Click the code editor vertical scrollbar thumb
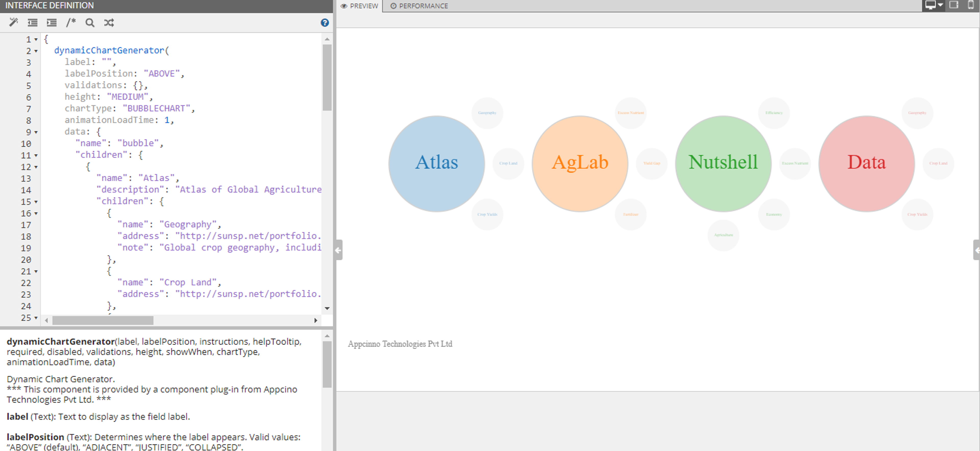 [327, 78]
